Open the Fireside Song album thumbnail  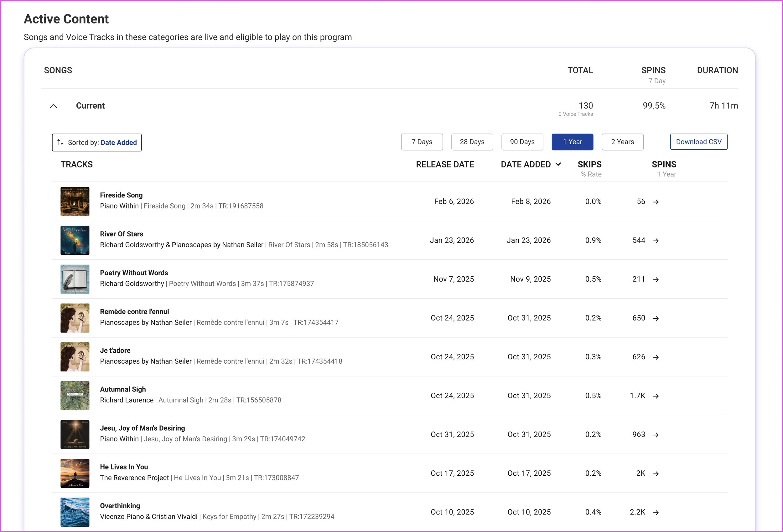coord(75,201)
